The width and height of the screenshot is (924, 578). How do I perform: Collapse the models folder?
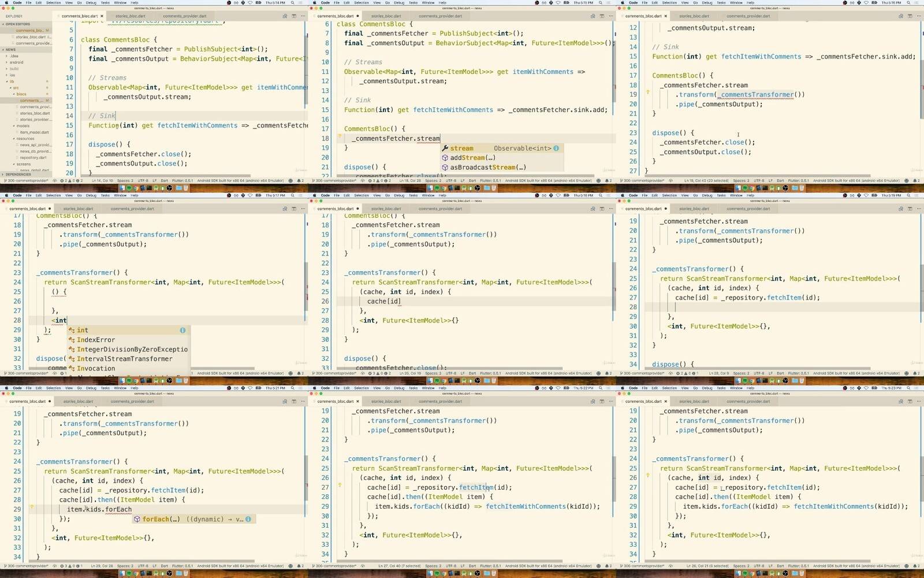23,125
